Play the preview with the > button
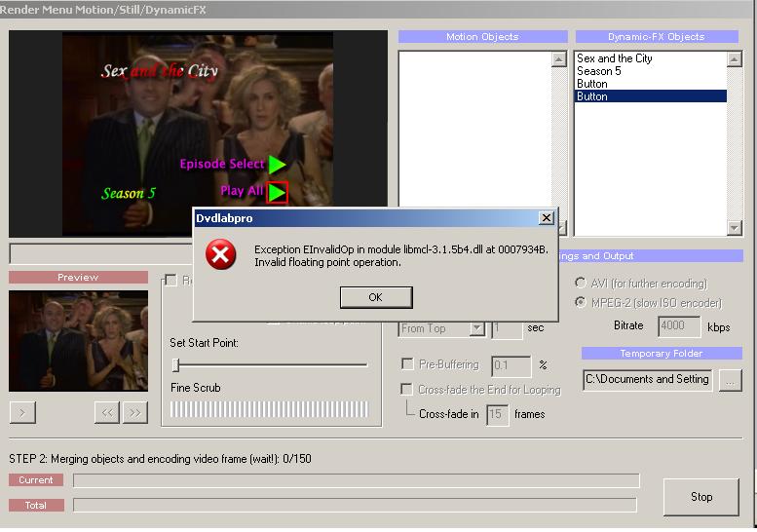This screenshot has width=757, height=532. click(22, 413)
